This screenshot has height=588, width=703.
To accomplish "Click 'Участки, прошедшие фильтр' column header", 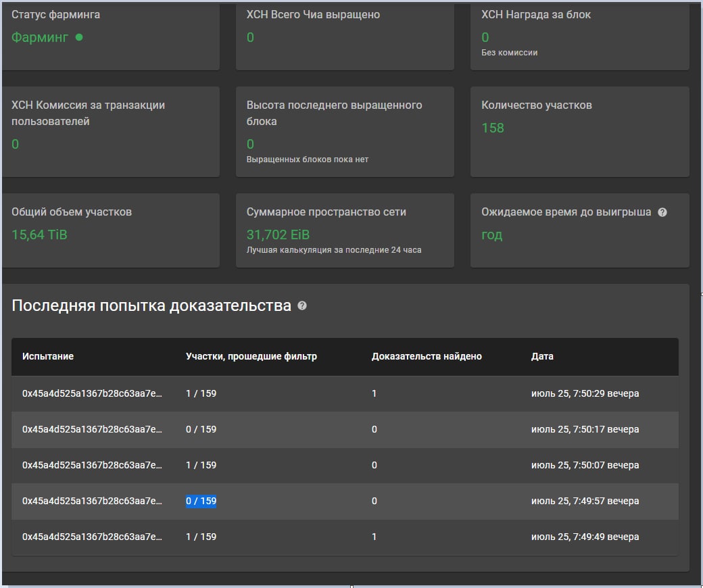I will [251, 356].
